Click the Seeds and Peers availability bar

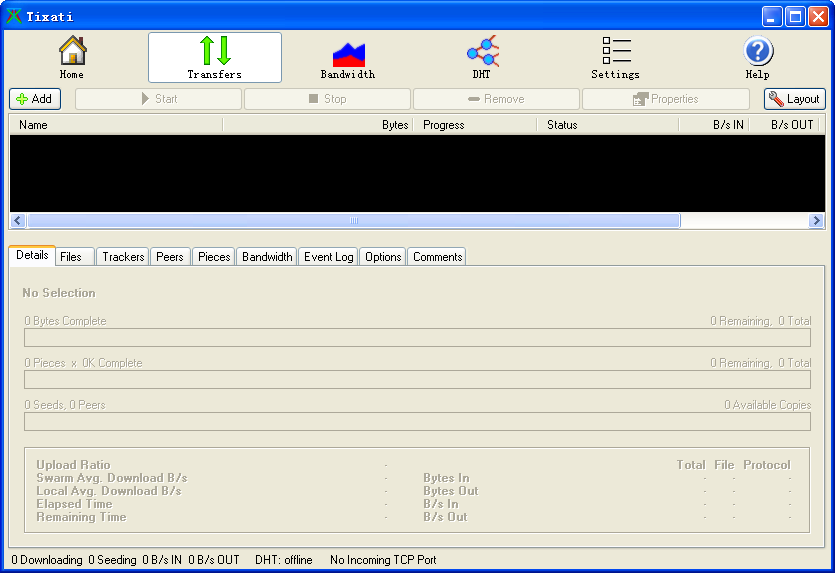[418, 422]
